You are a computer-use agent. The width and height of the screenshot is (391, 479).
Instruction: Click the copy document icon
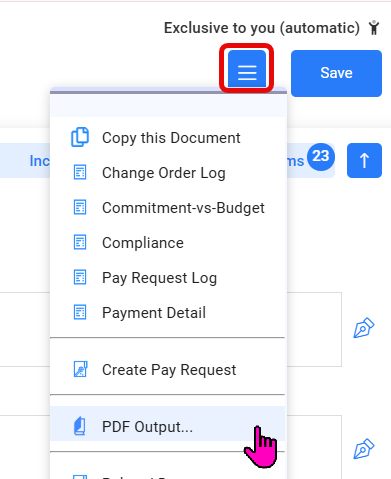tap(80, 137)
